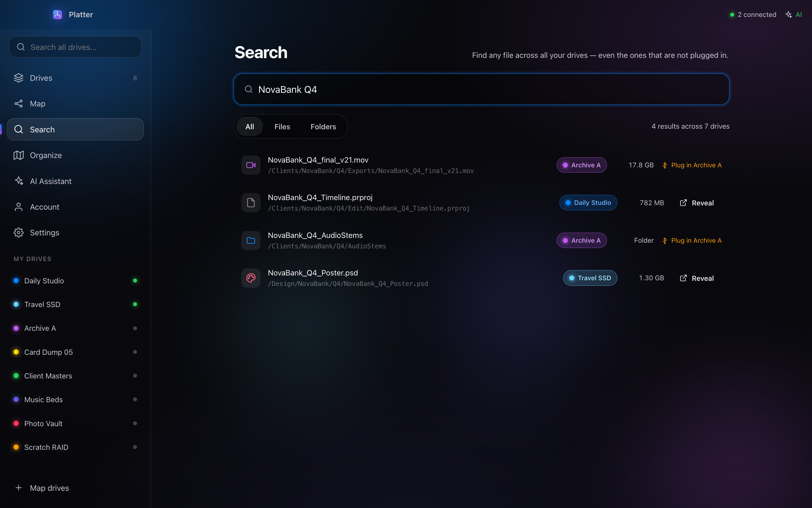Screen dimensions: 812x508
Task: Click the '4 results across 7 drives' text
Action: tap(690, 126)
